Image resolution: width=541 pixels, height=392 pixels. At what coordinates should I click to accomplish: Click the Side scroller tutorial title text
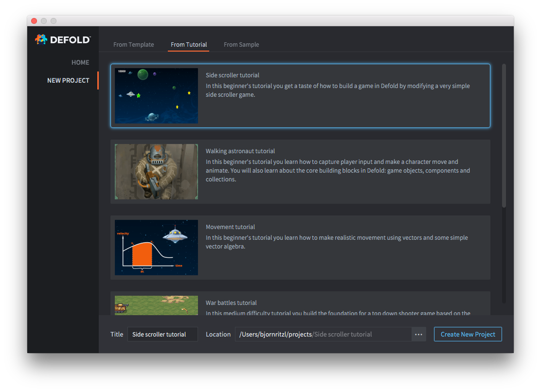point(233,75)
